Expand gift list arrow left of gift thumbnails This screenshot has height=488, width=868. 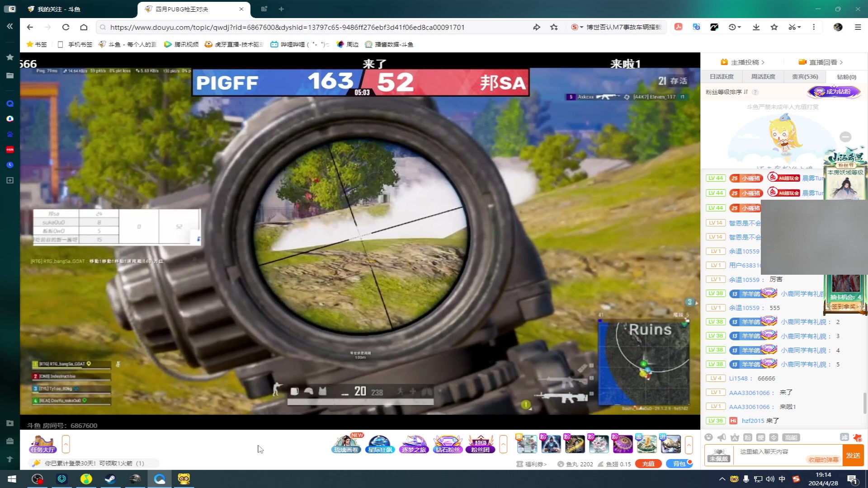[503, 444]
